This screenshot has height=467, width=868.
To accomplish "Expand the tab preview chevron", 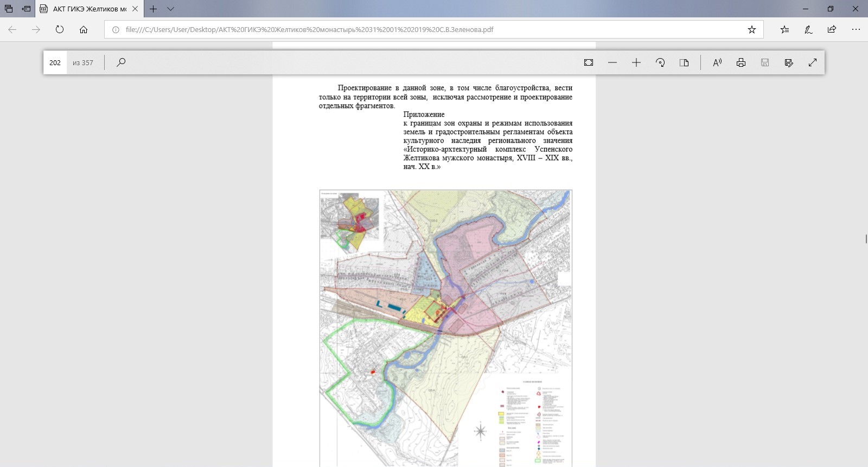I will [x=171, y=9].
